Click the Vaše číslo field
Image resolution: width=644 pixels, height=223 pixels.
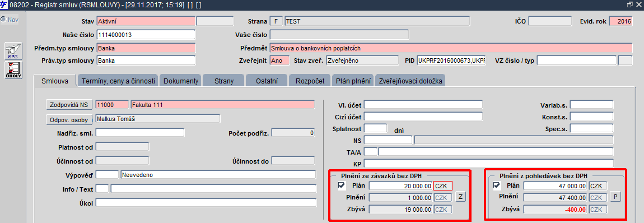pyautogui.click(x=339, y=35)
